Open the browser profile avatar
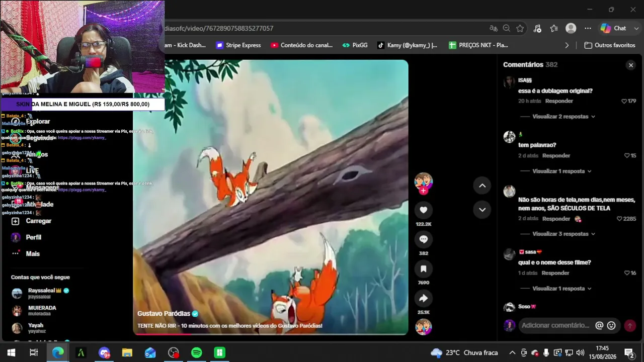 [571, 29]
